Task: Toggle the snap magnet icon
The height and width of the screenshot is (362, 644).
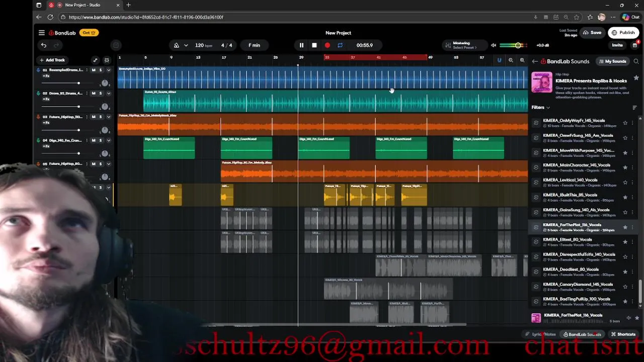Action: [x=499, y=60]
